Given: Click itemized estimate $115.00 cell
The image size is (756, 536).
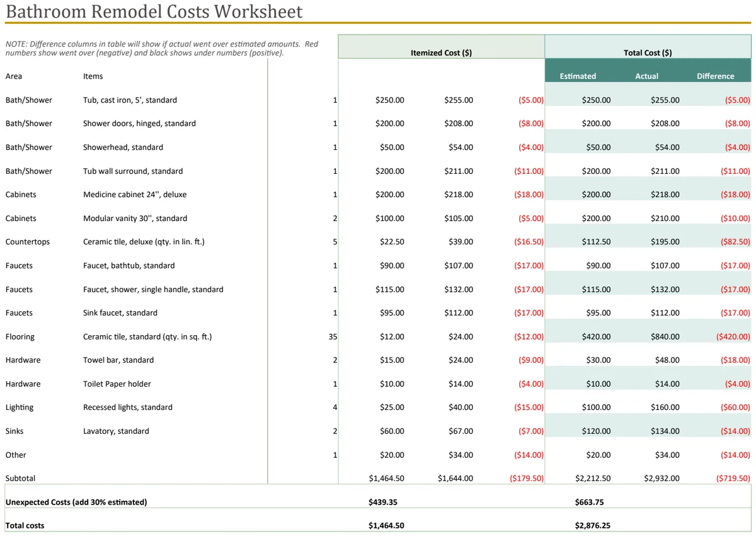Looking at the screenshot, I should pyautogui.click(x=389, y=290).
